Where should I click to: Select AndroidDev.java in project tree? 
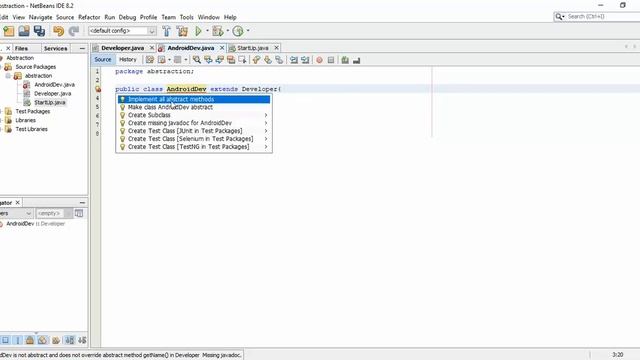(x=54, y=84)
